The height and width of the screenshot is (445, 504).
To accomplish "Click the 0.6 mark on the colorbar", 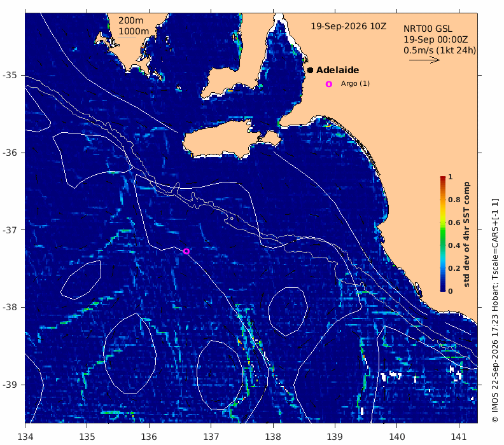I will click(454, 222).
